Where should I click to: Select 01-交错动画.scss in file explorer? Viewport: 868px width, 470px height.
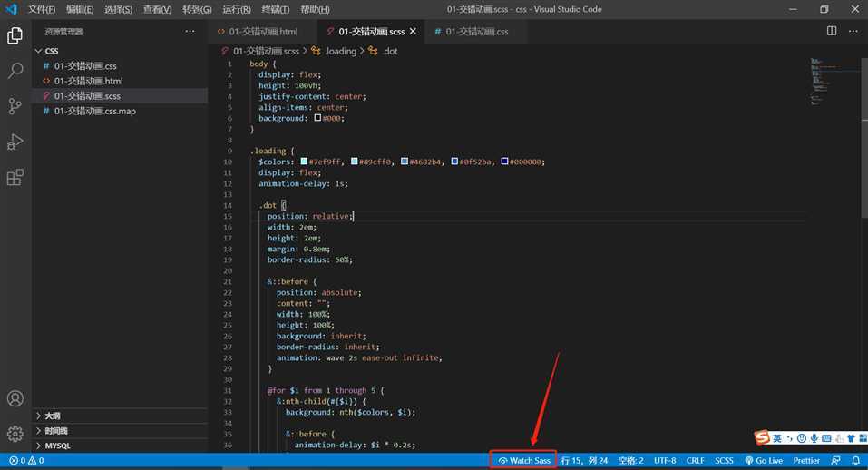(120, 96)
